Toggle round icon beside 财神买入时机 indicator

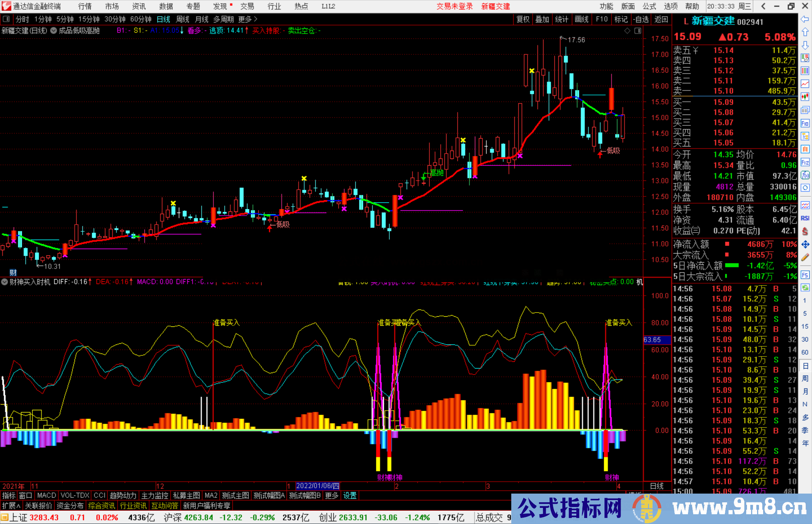pyautogui.click(x=5, y=282)
